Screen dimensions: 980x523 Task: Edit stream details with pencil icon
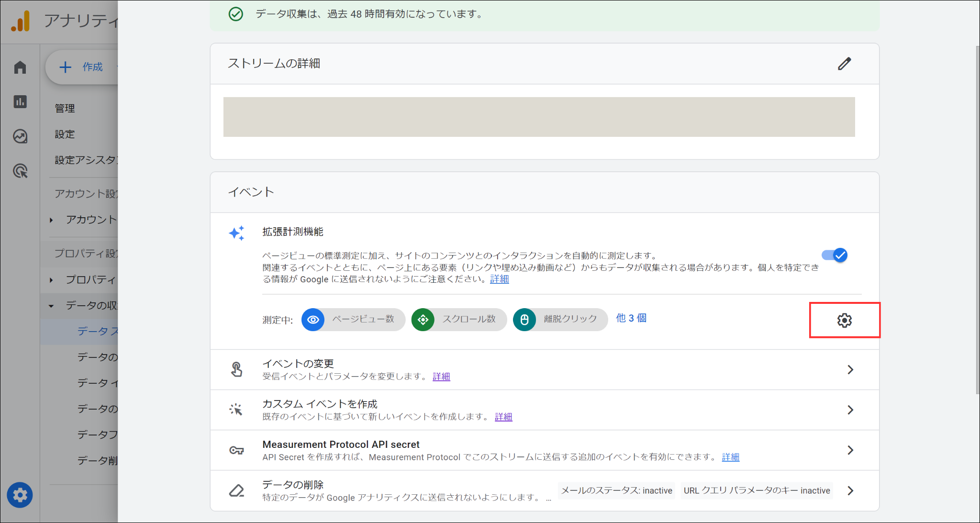845,64
